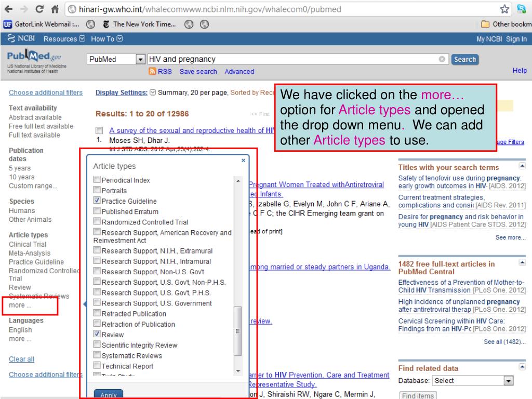Expand the Resources menu
532x399 pixels.
click(x=64, y=38)
